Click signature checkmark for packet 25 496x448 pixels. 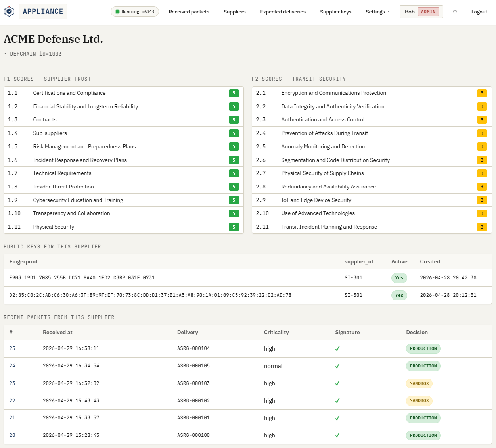point(337,349)
